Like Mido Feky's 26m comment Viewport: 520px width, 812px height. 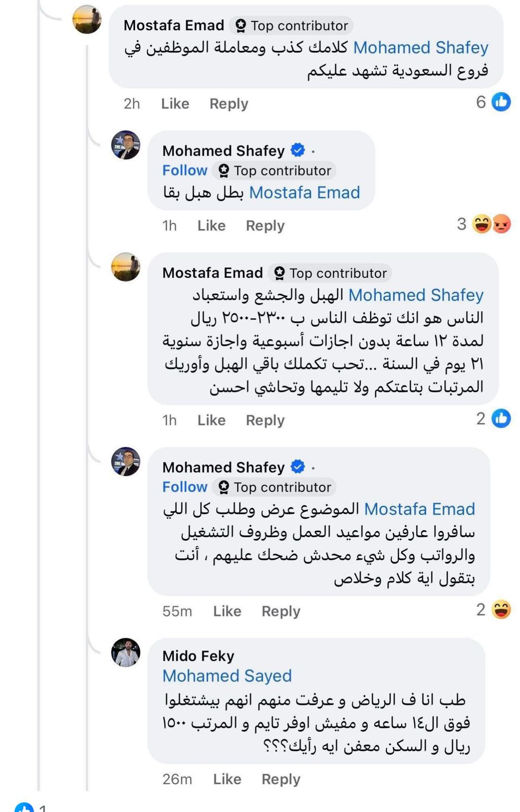(227, 779)
